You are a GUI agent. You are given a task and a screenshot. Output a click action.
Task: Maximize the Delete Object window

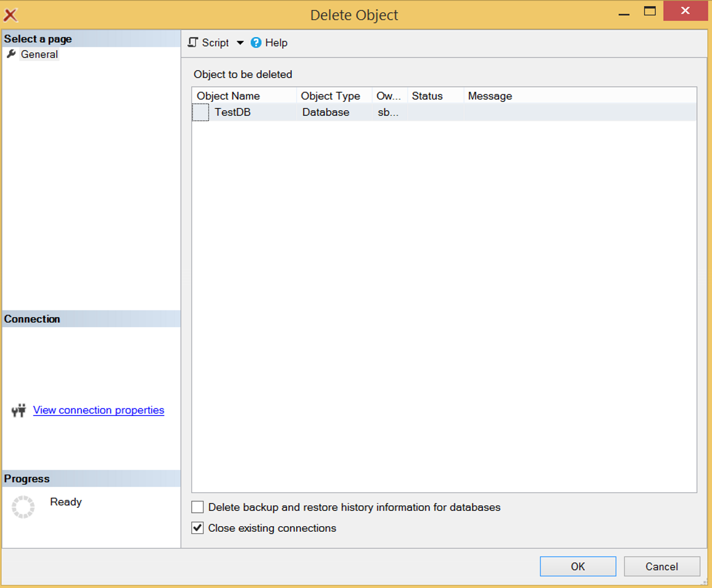click(x=650, y=11)
